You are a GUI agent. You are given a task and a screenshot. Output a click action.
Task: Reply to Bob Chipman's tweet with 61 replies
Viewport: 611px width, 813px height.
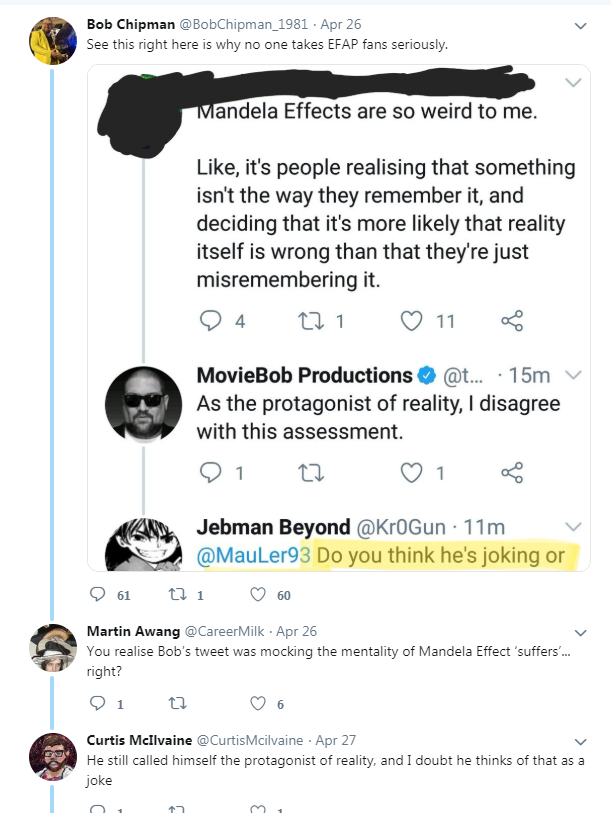pyautogui.click(x=98, y=594)
